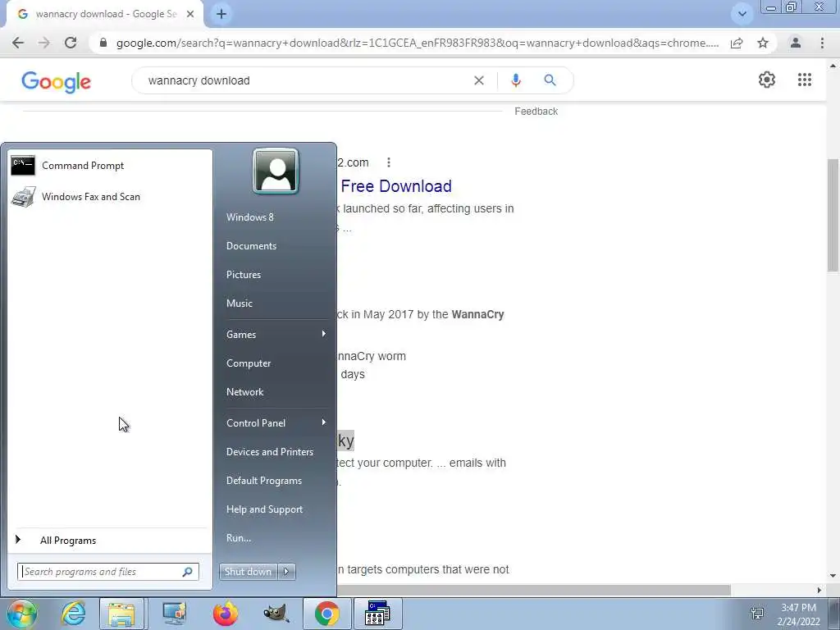The height and width of the screenshot is (630, 840).
Task: Open the Free Download result link
Action: [396, 186]
